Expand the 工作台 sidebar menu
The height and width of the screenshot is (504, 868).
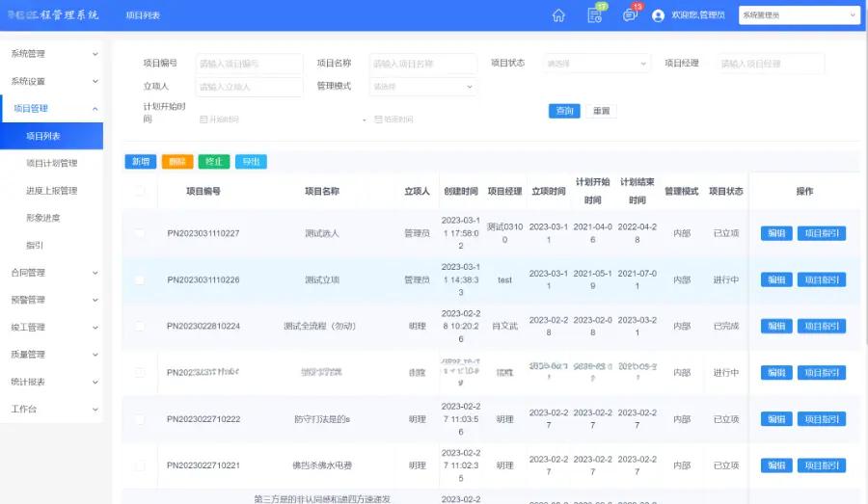(51, 409)
